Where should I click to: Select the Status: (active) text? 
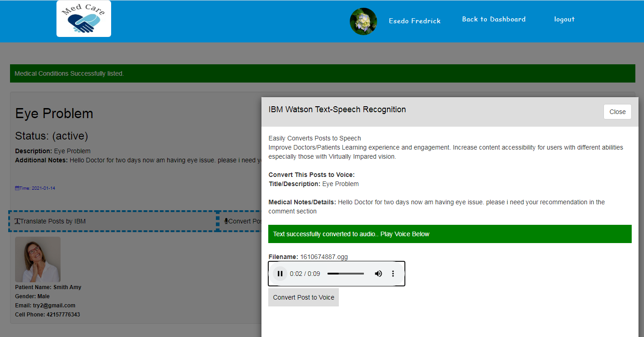(x=51, y=136)
